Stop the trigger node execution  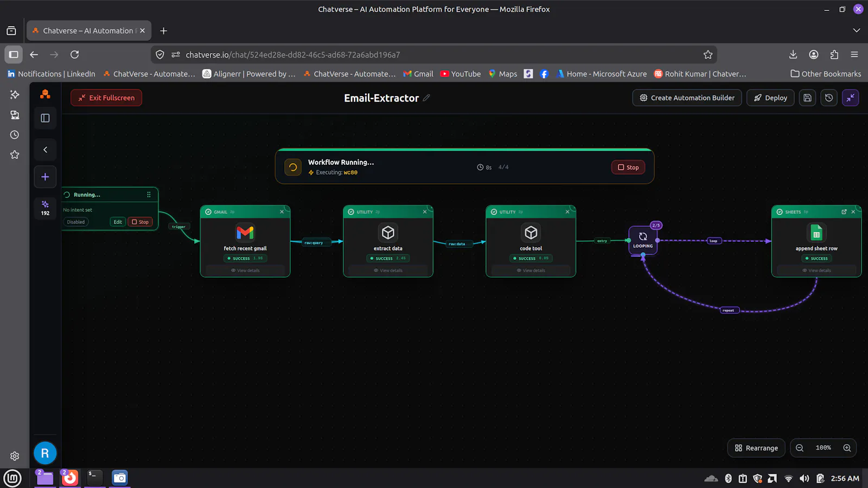pyautogui.click(x=140, y=222)
